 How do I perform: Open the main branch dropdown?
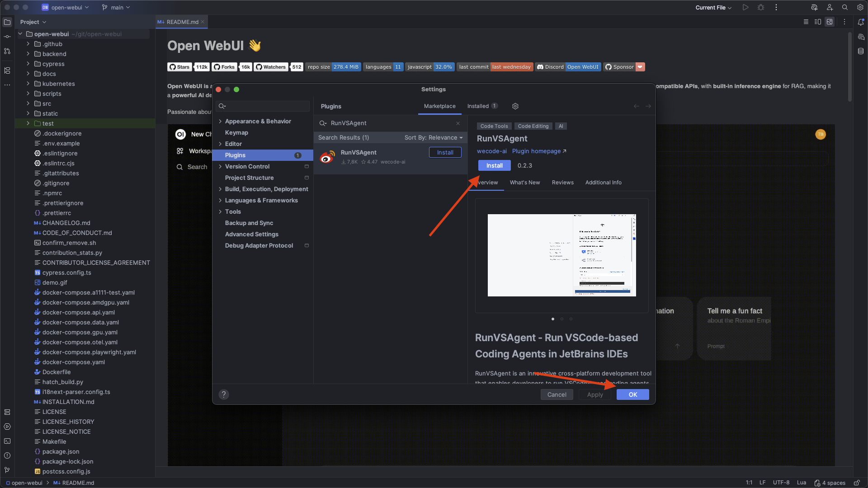point(116,8)
